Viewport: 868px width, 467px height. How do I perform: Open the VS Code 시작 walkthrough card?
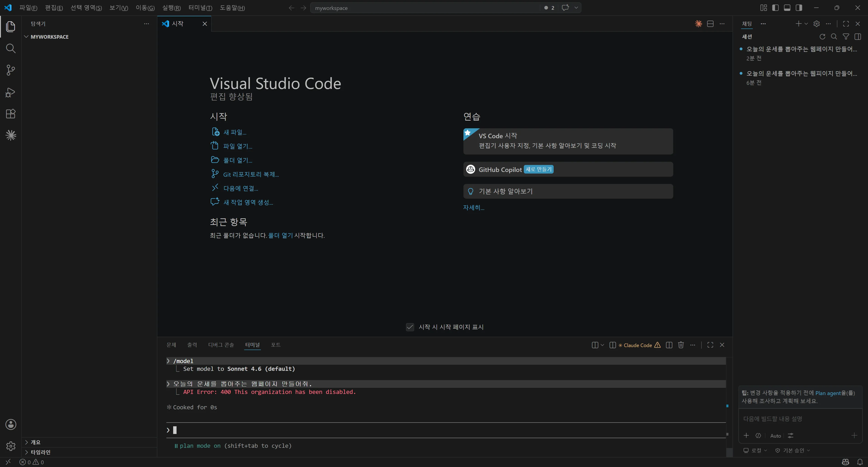click(568, 141)
